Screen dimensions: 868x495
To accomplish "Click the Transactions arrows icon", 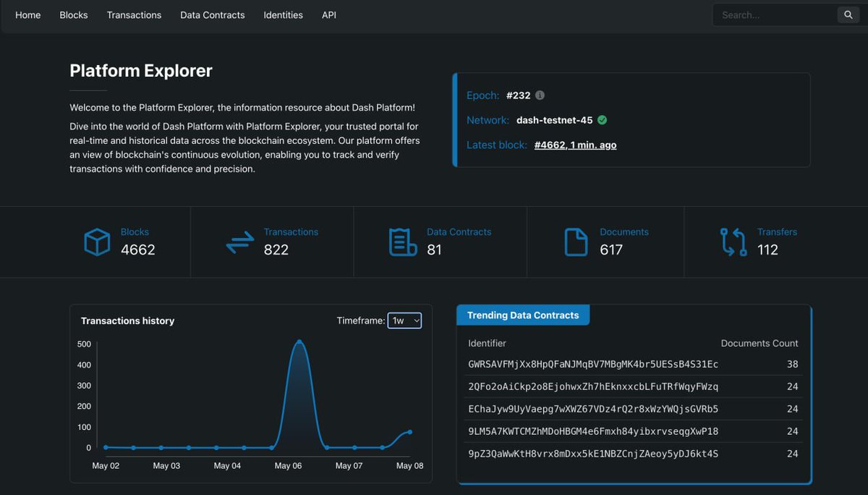I will (240, 242).
